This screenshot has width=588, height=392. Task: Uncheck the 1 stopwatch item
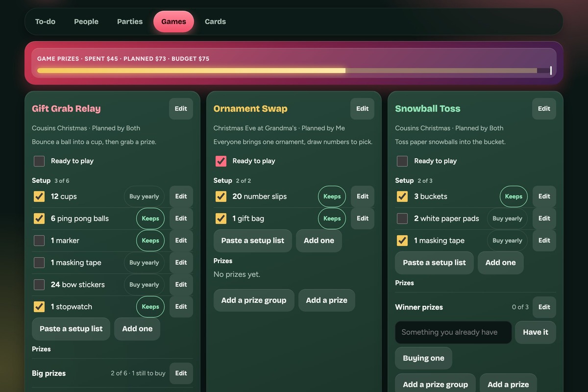[x=39, y=307]
